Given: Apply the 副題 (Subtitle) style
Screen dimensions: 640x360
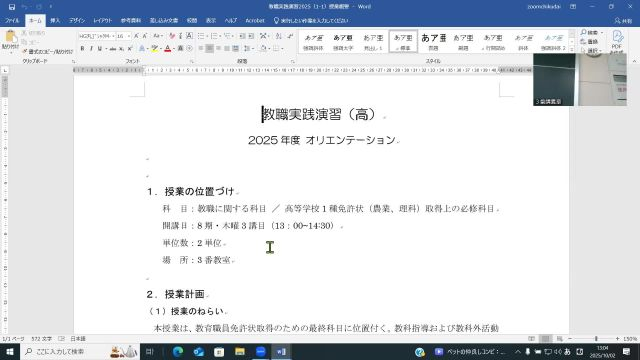Looking at the screenshot, I should pos(463,41).
